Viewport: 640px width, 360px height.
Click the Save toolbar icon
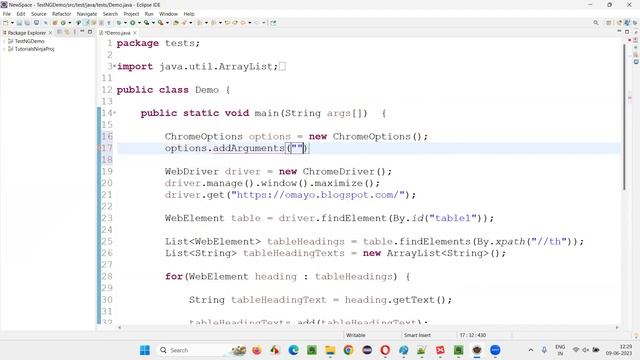coord(19,23)
